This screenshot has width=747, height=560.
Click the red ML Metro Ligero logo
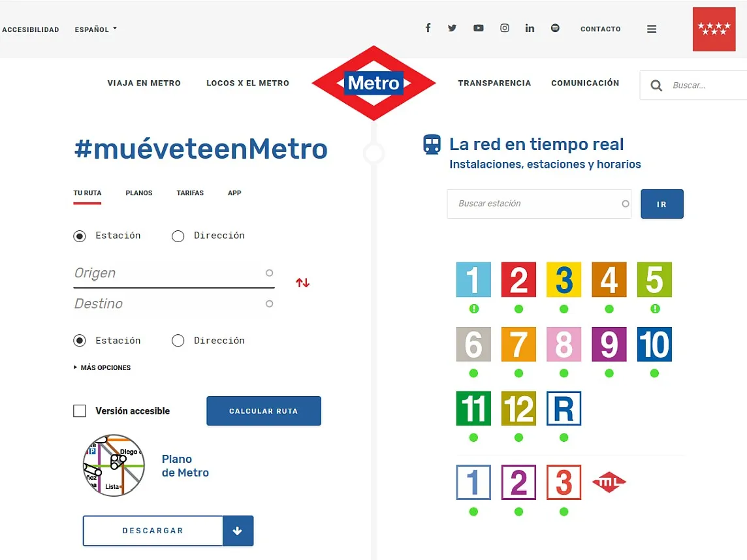(609, 482)
